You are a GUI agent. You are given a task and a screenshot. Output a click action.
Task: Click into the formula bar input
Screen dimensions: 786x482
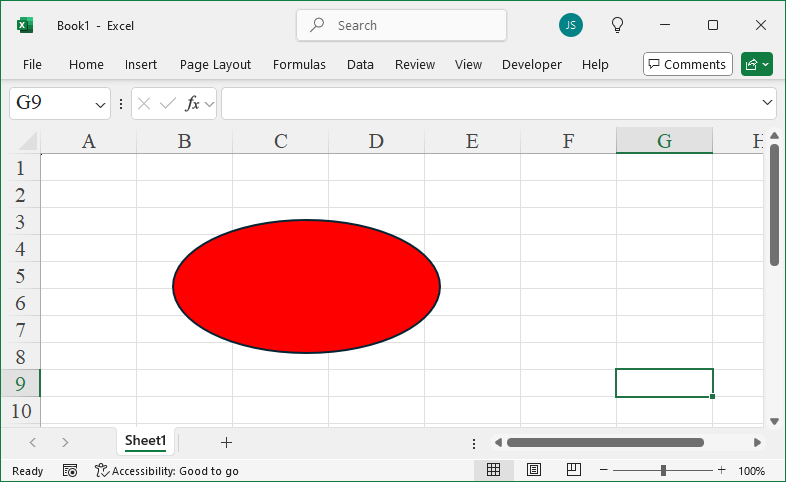pos(491,103)
